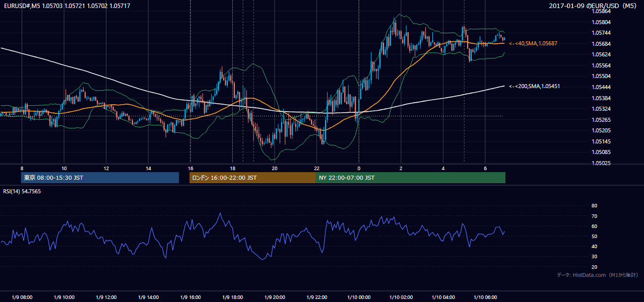
Task: Click bottom time label 1/10 00:00
Action: click(x=359, y=297)
